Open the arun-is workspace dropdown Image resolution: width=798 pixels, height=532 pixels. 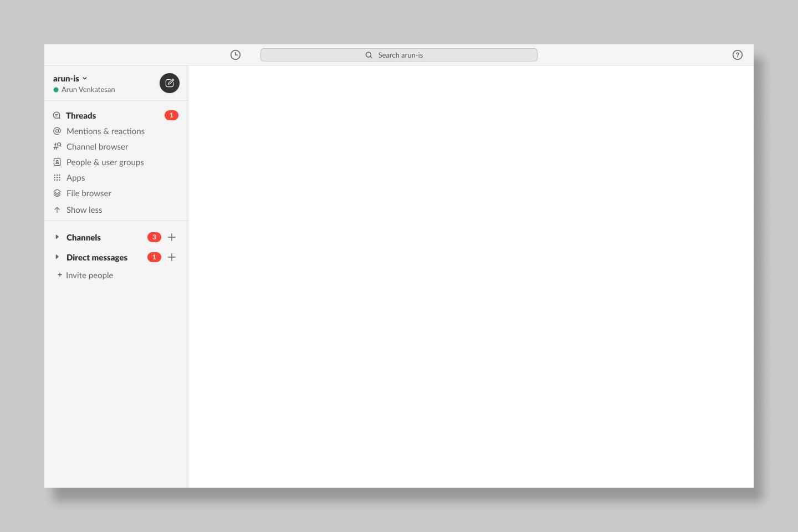point(70,79)
